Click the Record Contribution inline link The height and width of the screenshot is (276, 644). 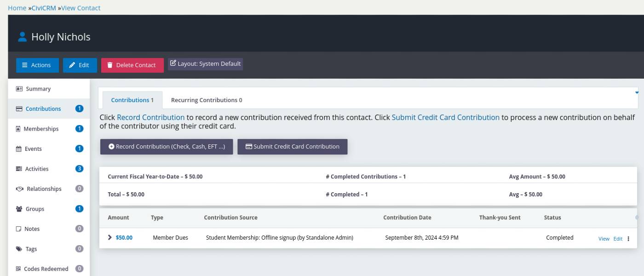(151, 117)
